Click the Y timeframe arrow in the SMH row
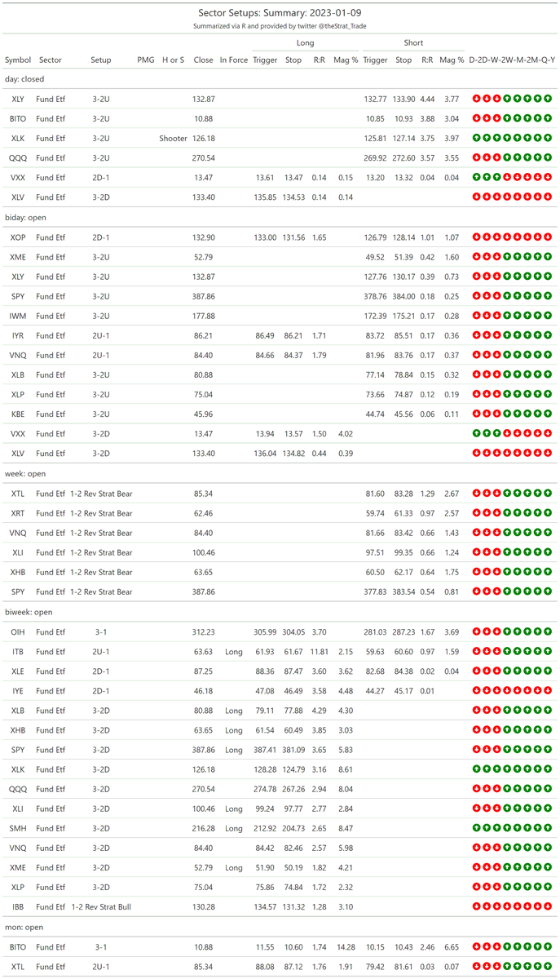 (x=549, y=828)
